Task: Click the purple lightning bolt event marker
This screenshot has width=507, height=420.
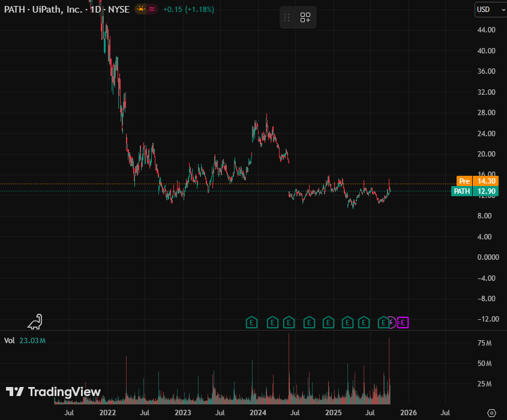Action: click(392, 322)
